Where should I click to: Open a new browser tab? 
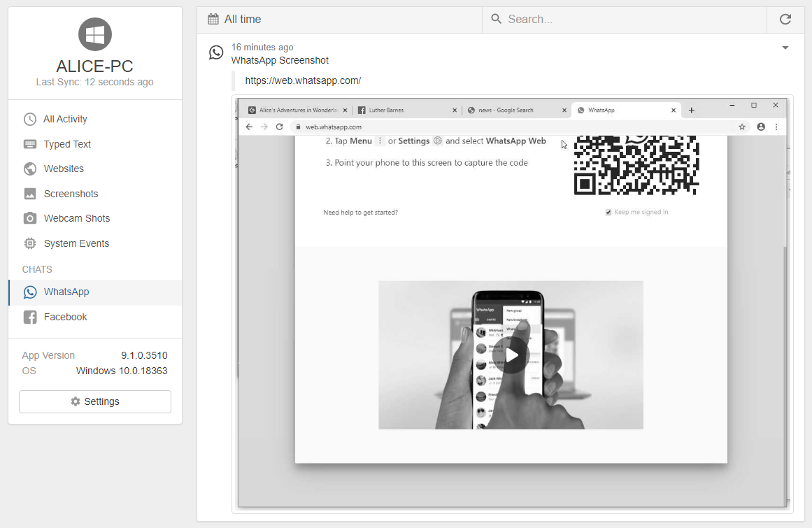tap(691, 110)
